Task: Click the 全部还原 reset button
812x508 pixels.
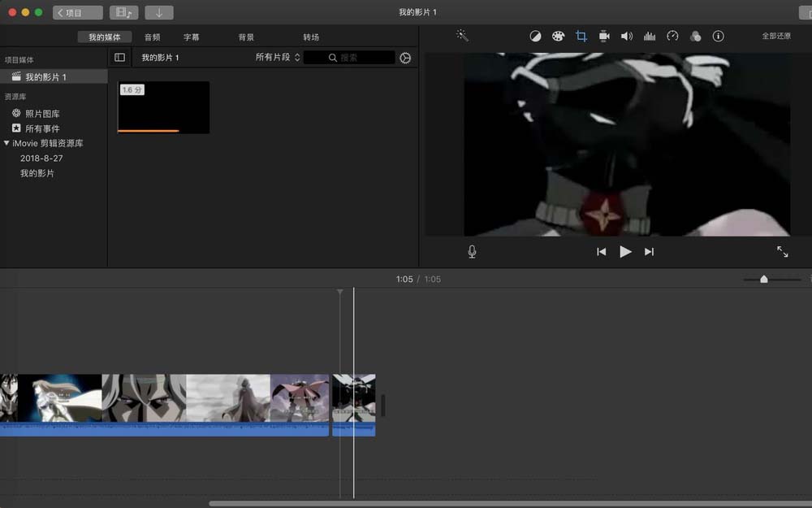Action: tap(778, 36)
